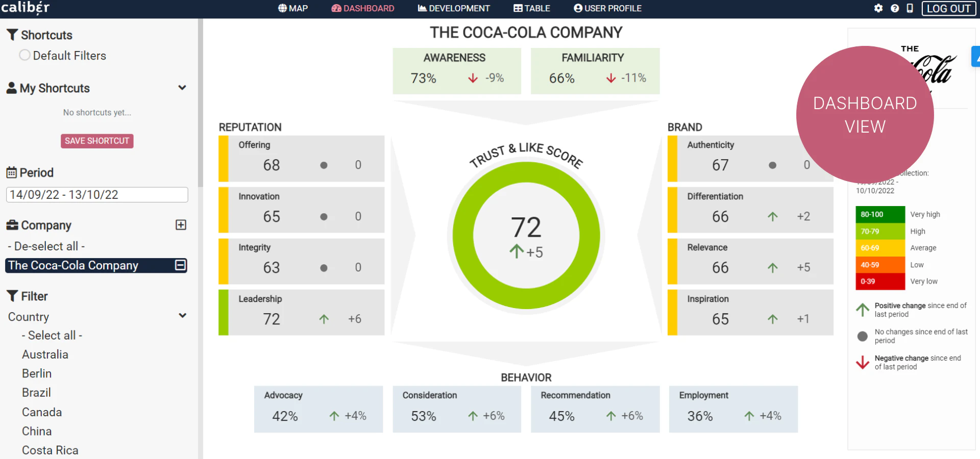Open the Development tab

point(454,8)
